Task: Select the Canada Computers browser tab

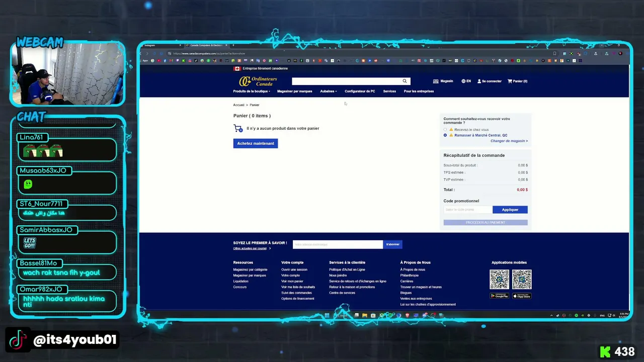Action: pyautogui.click(x=206, y=45)
